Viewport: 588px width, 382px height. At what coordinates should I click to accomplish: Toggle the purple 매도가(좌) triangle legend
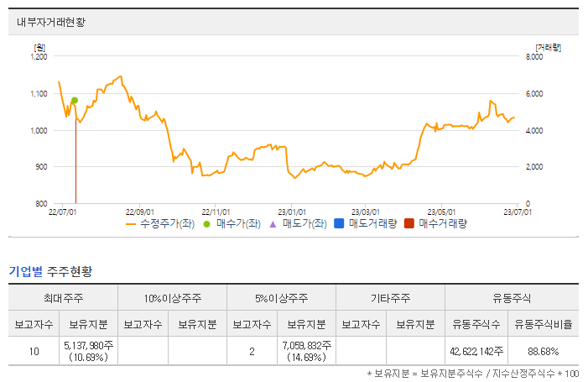273,224
